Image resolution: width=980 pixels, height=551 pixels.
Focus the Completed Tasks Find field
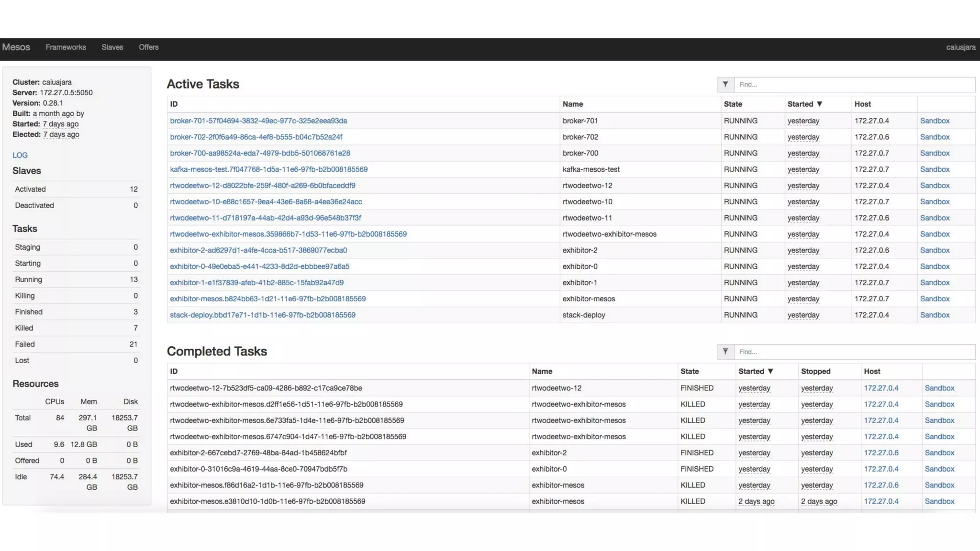pyautogui.click(x=854, y=352)
